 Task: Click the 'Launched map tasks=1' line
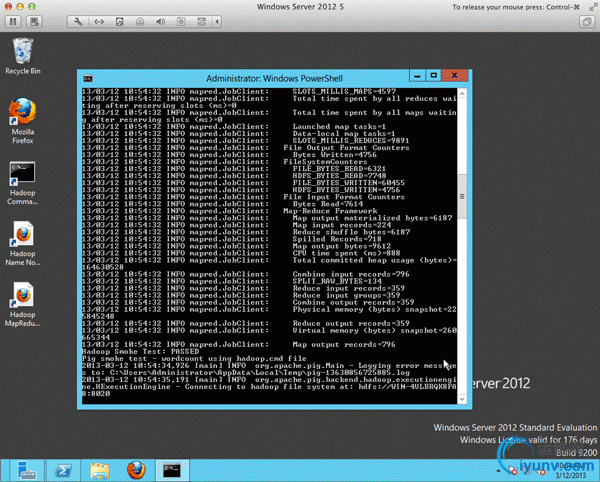point(233,126)
